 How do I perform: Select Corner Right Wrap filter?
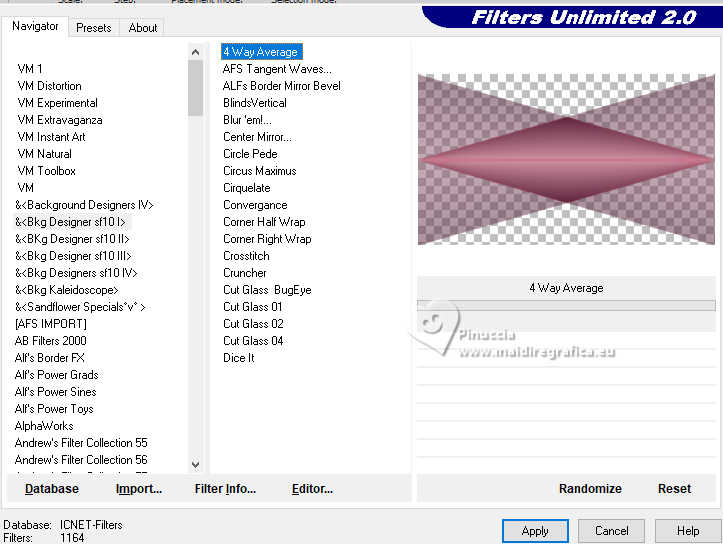[x=267, y=239]
